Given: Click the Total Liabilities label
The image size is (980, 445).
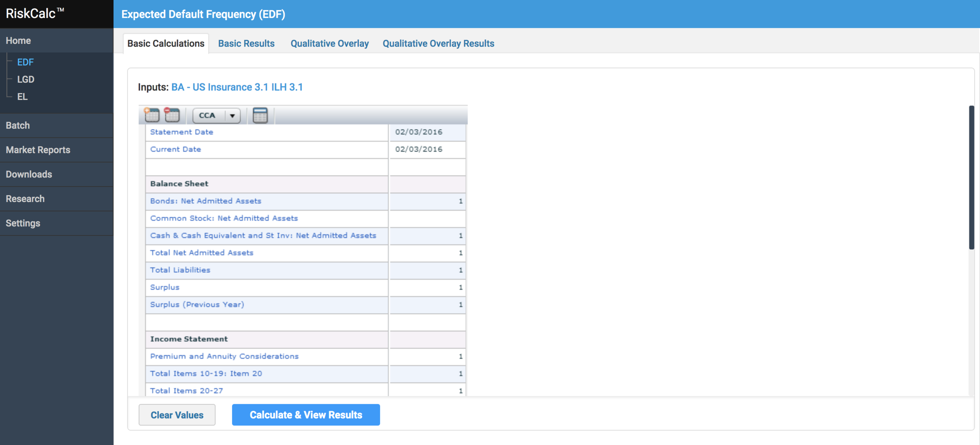Looking at the screenshot, I should pos(180,270).
